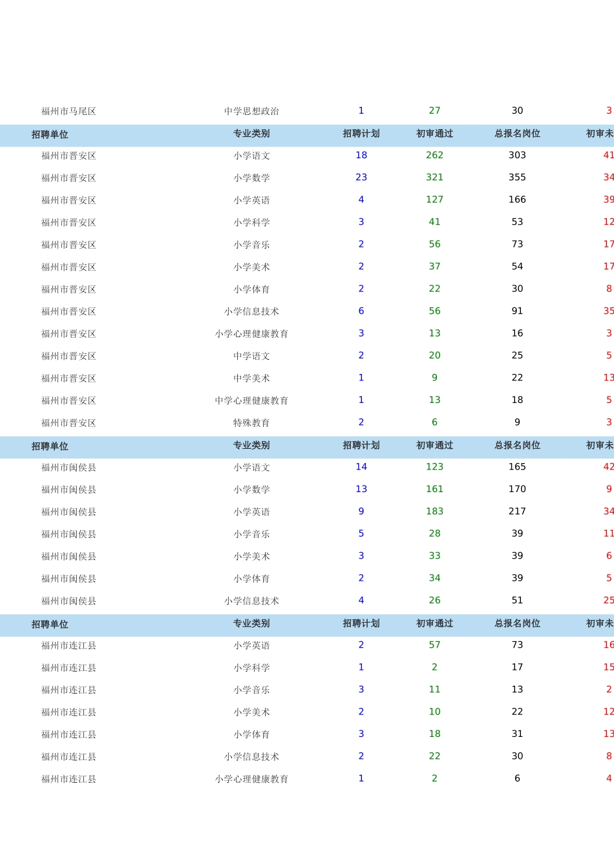Viewport: 614px width, 868px height.
Task: Select total 166 in 晋安区 小学英语 row
Action: click(x=517, y=200)
